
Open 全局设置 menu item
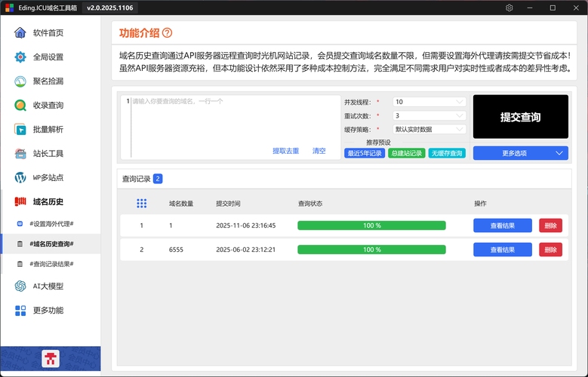[51, 57]
